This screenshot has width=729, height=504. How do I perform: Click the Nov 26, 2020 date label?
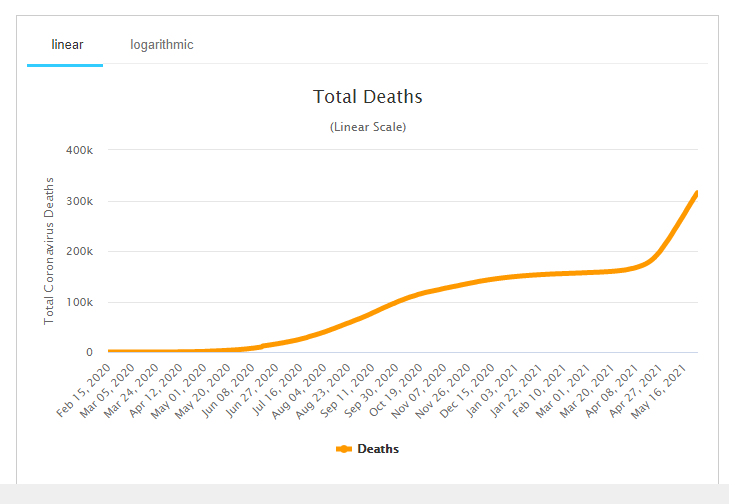point(444,390)
